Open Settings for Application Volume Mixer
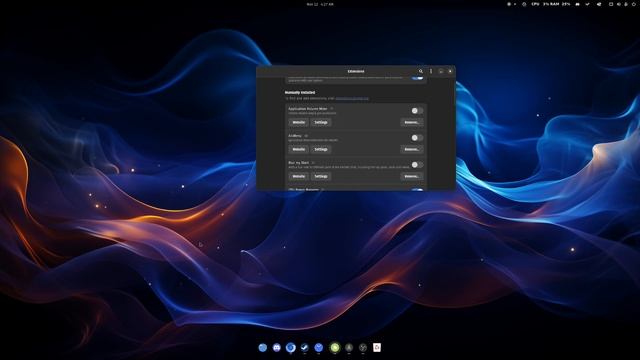This screenshot has width=640, height=360. [x=321, y=122]
